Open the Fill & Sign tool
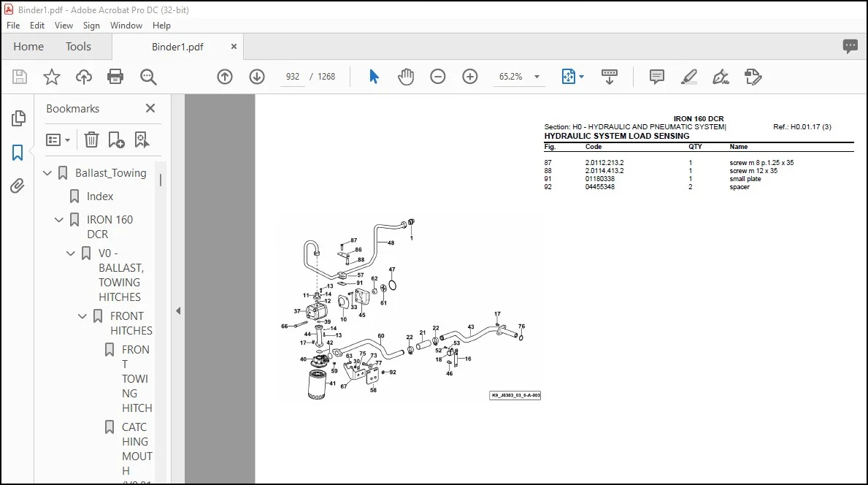This screenshot has height=485, width=868. pyautogui.click(x=721, y=77)
